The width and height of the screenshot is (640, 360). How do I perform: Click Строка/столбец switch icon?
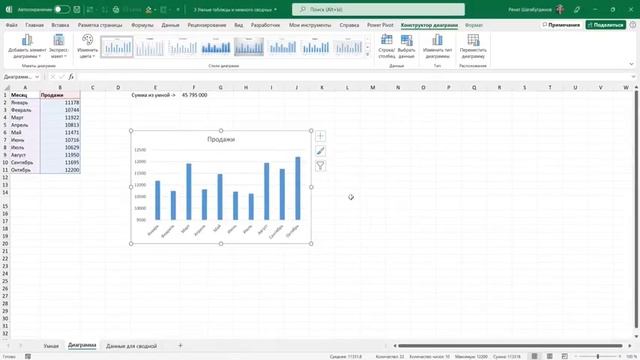(386, 46)
